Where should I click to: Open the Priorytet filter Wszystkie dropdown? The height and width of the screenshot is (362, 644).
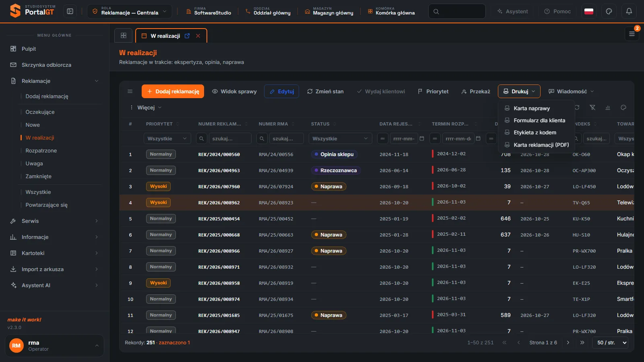[x=167, y=138]
